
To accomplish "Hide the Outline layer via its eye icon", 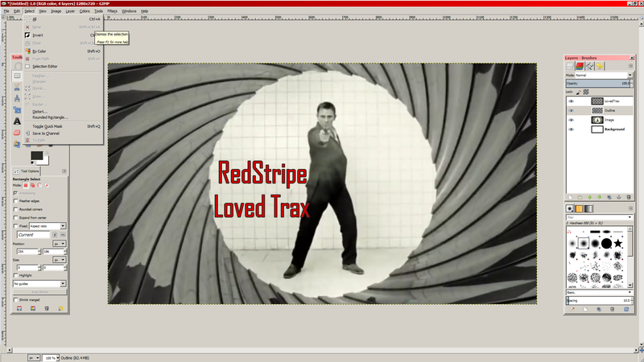I will click(571, 110).
